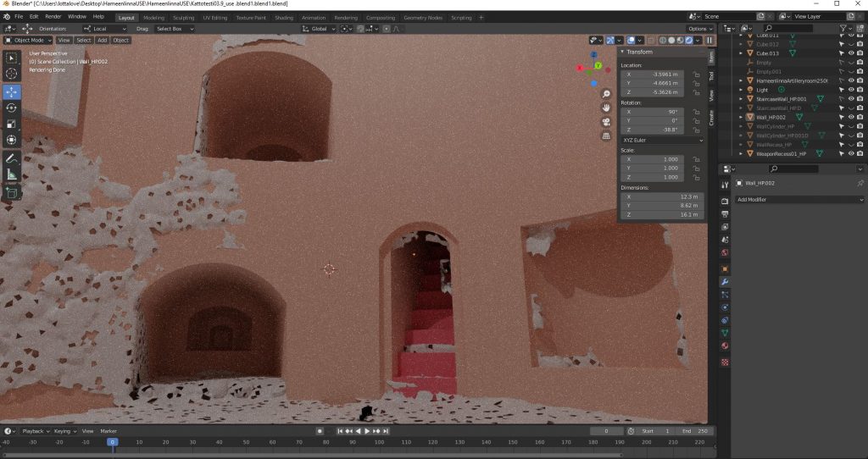Choose the Annotate pencil tool
Screen dimensions: 868x459
pyautogui.click(x=12, y=158)
